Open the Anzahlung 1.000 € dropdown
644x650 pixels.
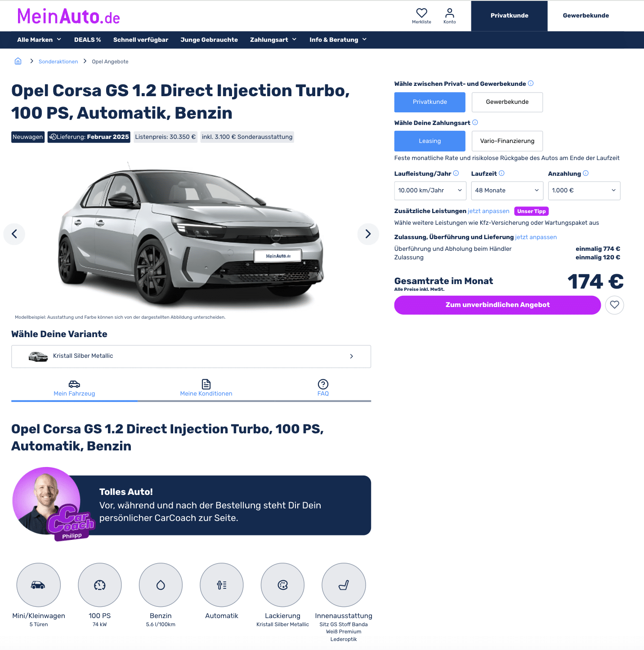tap(584, 191)
